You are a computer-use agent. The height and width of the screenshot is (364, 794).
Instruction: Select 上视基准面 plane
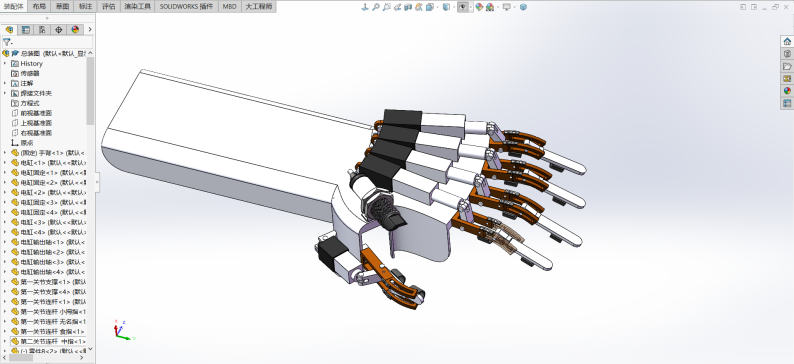[x=31, y=123]
